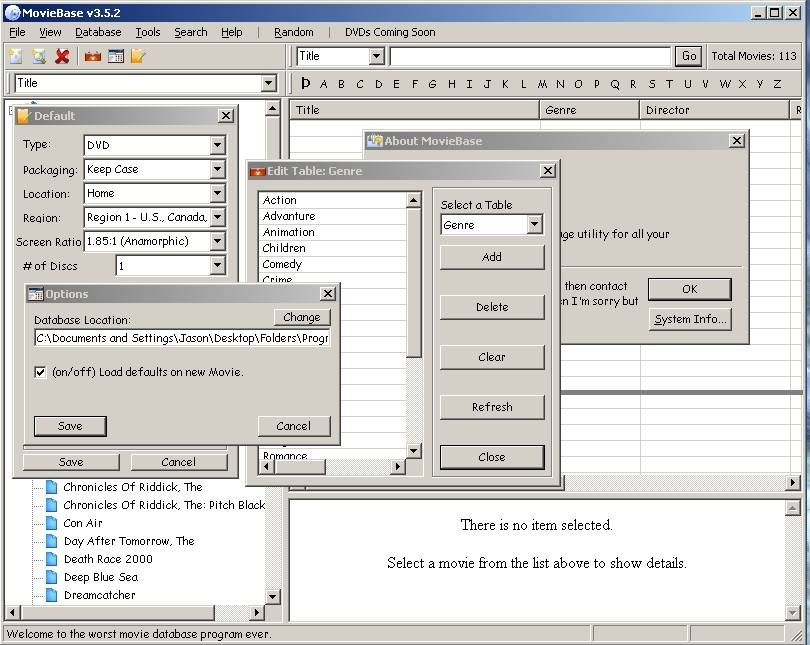Click the red toolbox toolbar icon
Image resolution: width=810 pixels, height=645 pixels.
93,57
